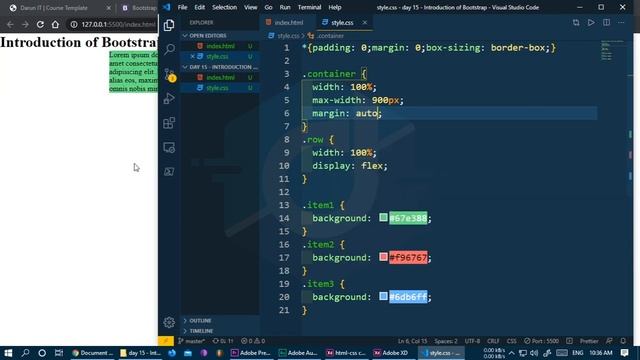Open color picker for #6db6ff swatch
640x360 pixels.
[383, 296]
